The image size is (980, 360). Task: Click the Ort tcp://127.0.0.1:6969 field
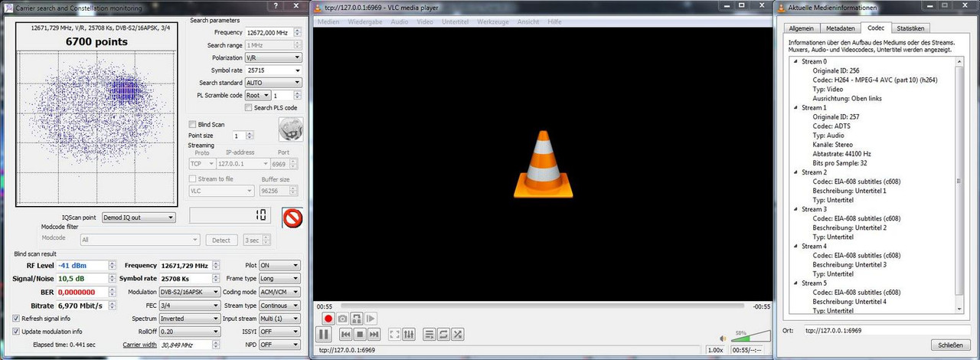pos(887,330)
